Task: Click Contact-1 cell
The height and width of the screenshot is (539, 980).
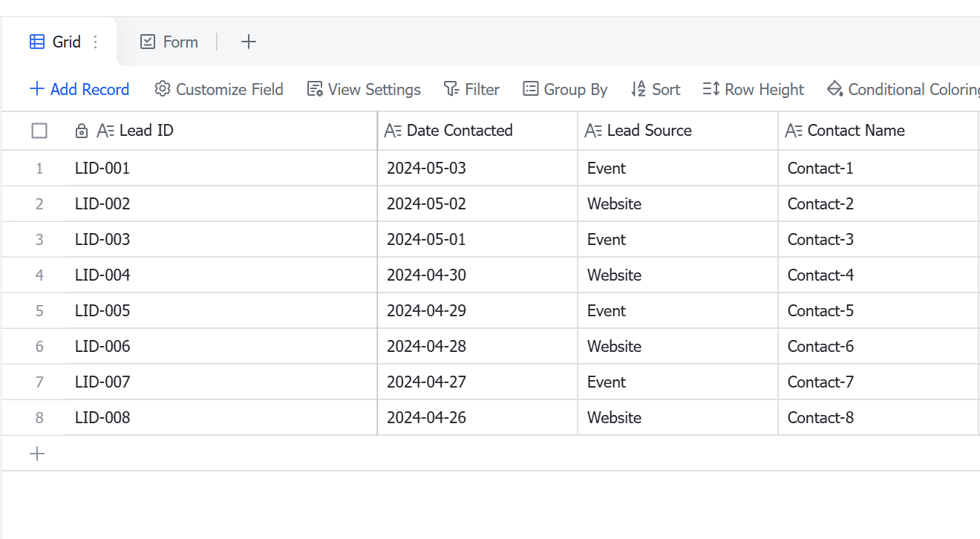Action: [878, 168]
